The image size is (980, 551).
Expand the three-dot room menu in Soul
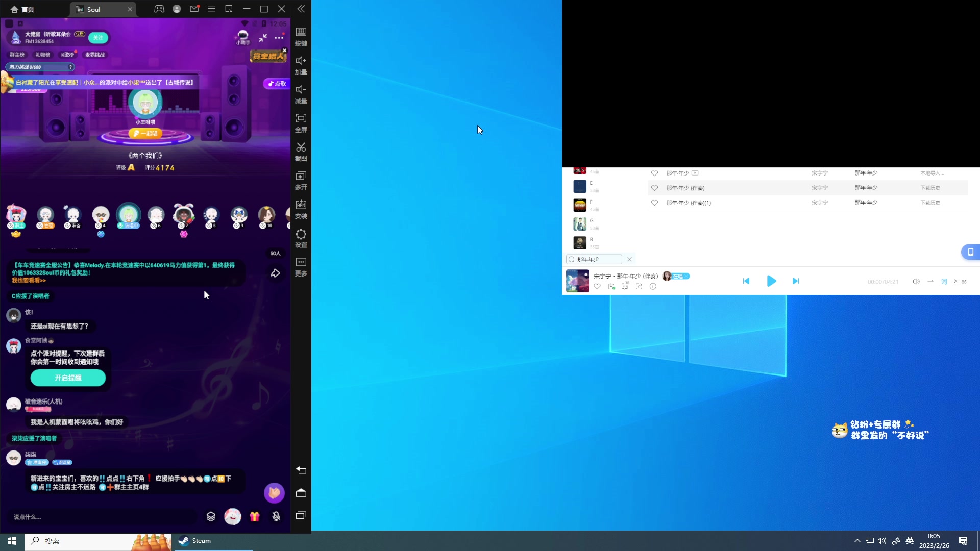(x=279, y=38)
